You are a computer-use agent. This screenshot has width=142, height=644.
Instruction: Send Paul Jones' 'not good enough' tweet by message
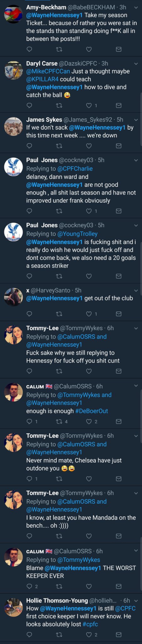pyautogui.click(x=119, y=211)
